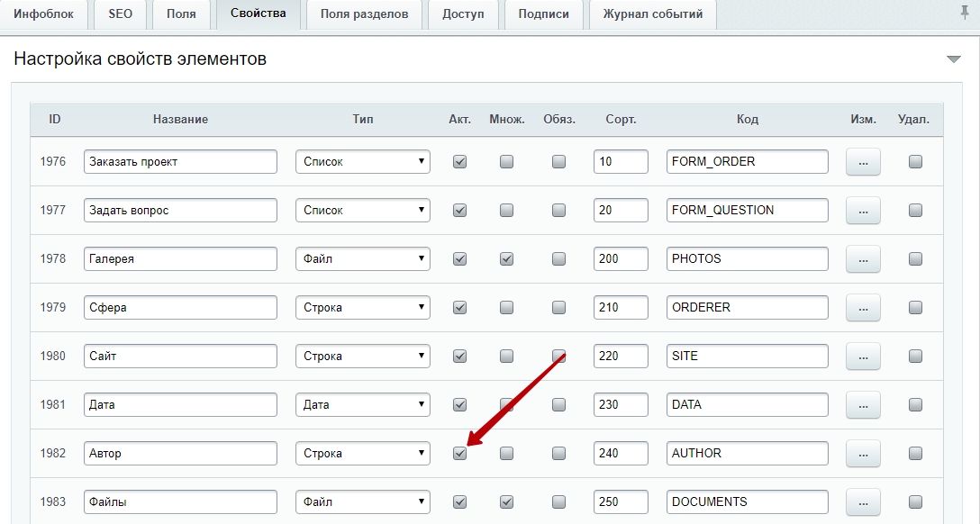Focus sort field with value 240

[621, 454]
